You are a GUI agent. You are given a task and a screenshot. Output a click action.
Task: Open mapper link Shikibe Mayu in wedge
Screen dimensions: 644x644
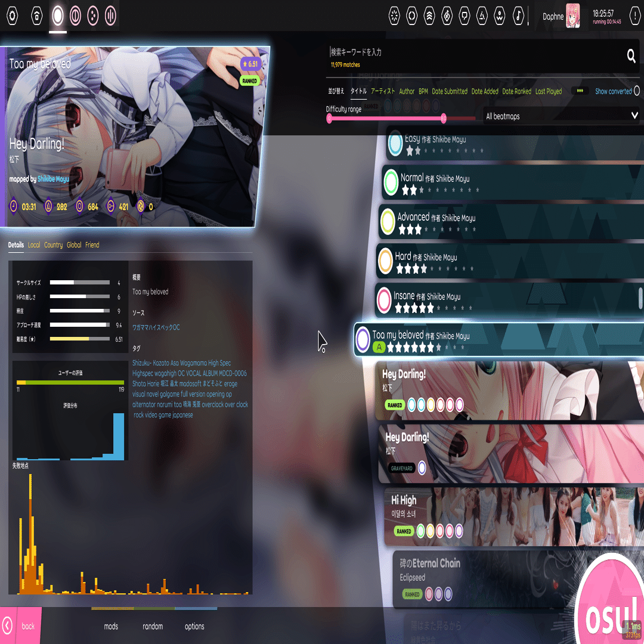[x=54, y=179]
